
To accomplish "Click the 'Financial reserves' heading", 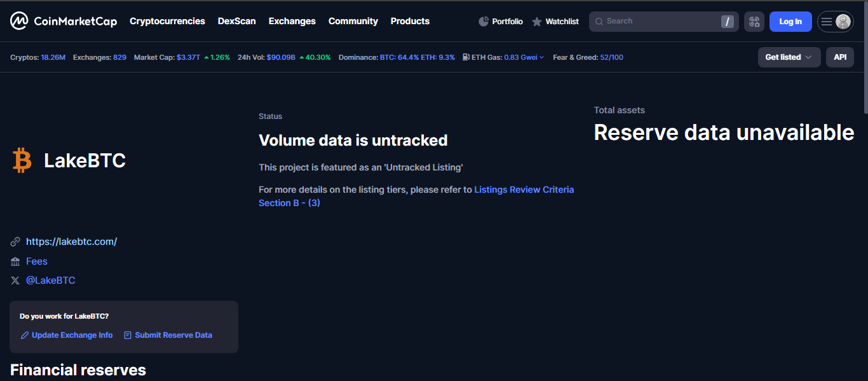I will pyautogui.click(x=78, y=370).
